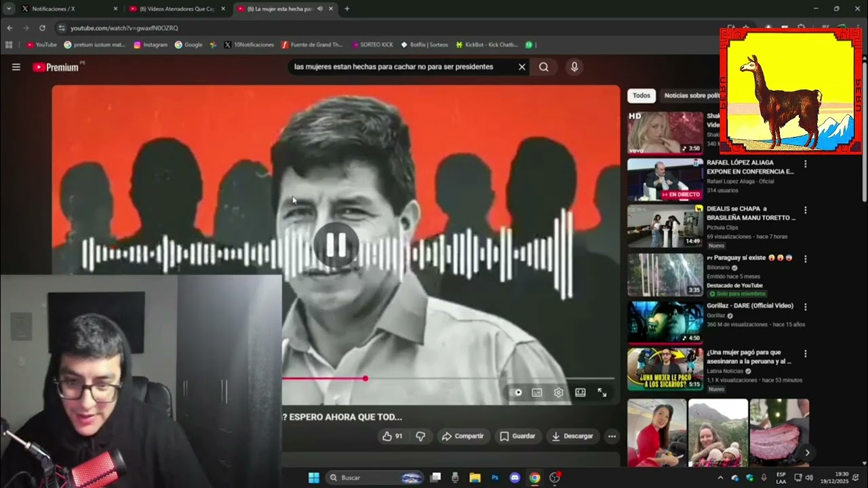This screenshot has width=868, height=488.
Task: Open DIEALIS se CHAPA video thumbnail
Action: click(665, 226)
